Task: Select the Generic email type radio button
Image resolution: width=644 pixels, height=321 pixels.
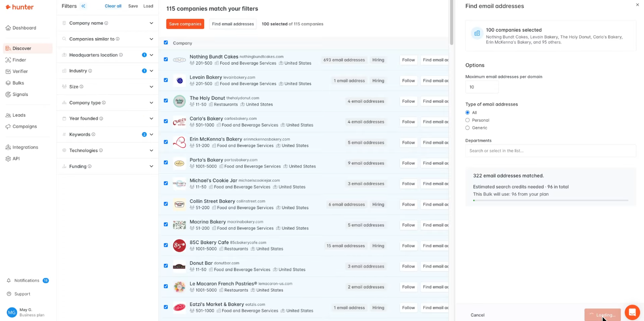Action: 468,128
